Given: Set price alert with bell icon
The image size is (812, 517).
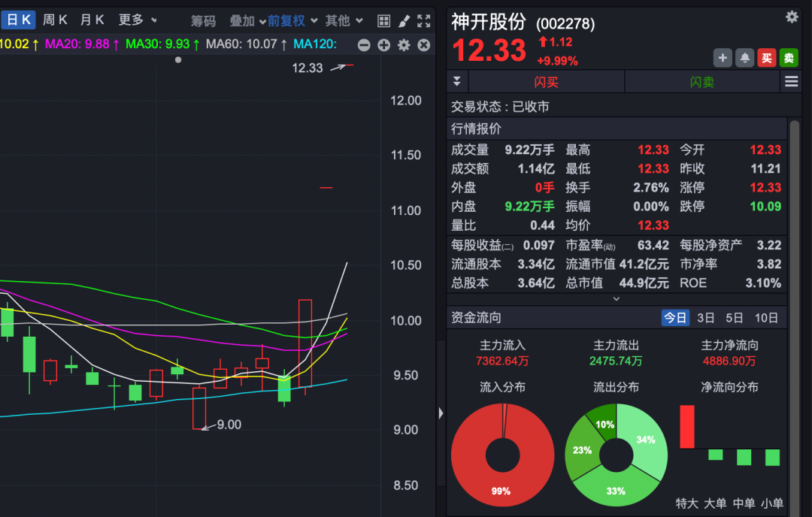Looking at the screenshot, I should click(x=745, y=58).
